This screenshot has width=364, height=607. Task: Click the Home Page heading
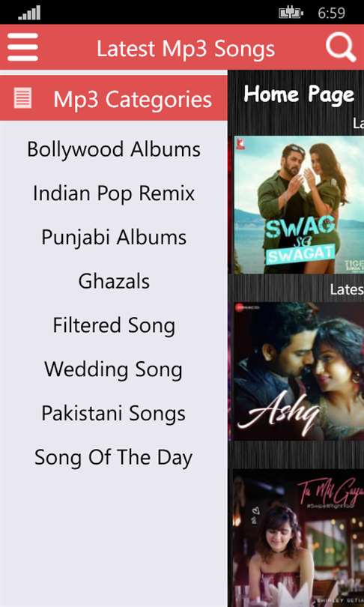pyautogui.click(x=299, y=94)
